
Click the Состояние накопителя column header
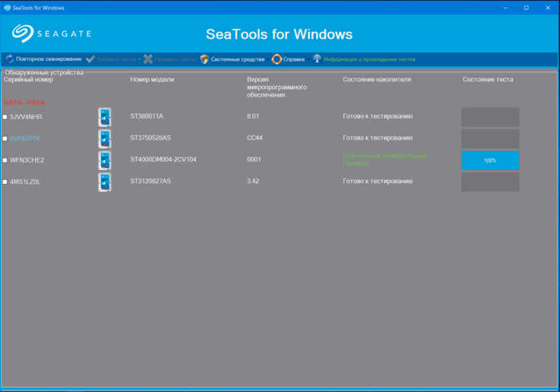(377, 80)
